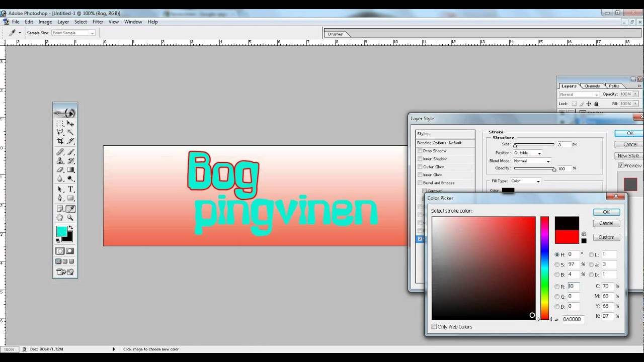Select the G green radio button

pos(557,297)
